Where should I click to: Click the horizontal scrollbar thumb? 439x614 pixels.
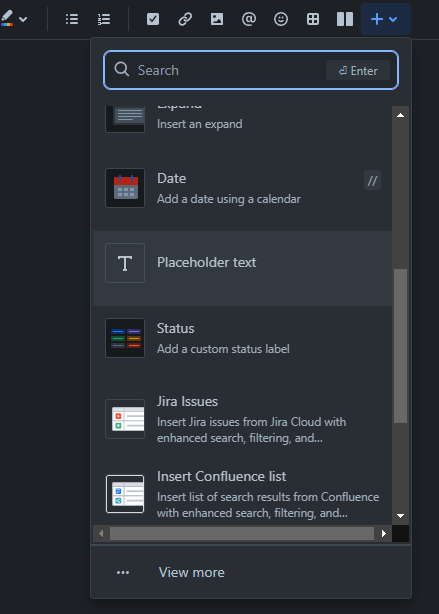coord(242,533)
